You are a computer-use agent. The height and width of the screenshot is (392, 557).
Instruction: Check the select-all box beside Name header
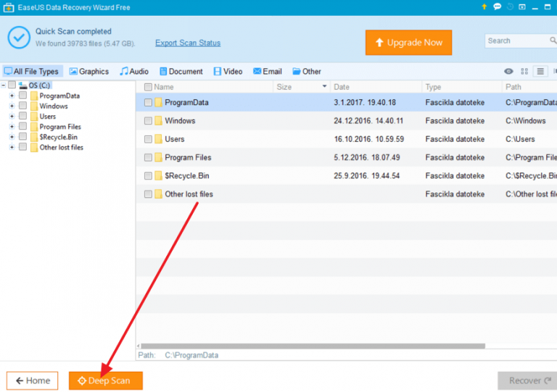pyautogui.click(x=148, y=87)
